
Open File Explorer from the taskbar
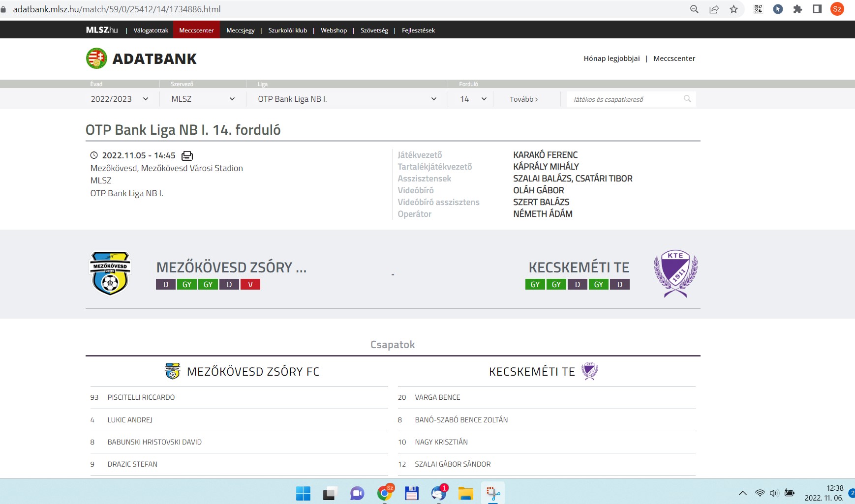pos(465,493)
